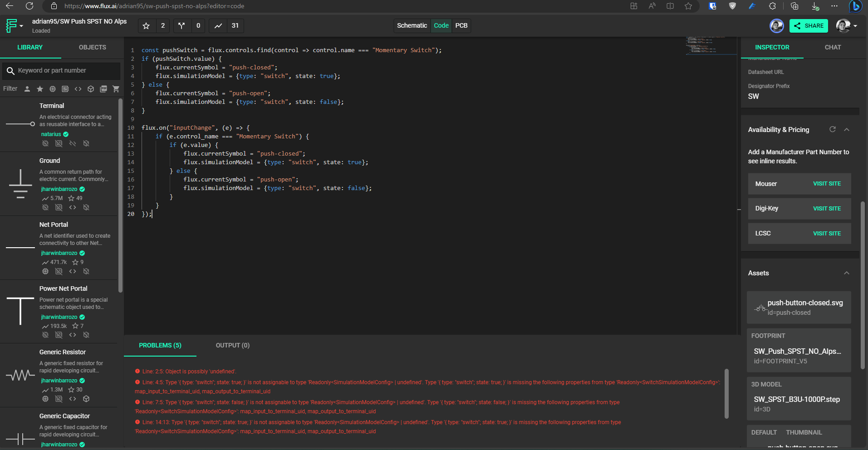Click the Problems list vertical scrollbar

726,393
